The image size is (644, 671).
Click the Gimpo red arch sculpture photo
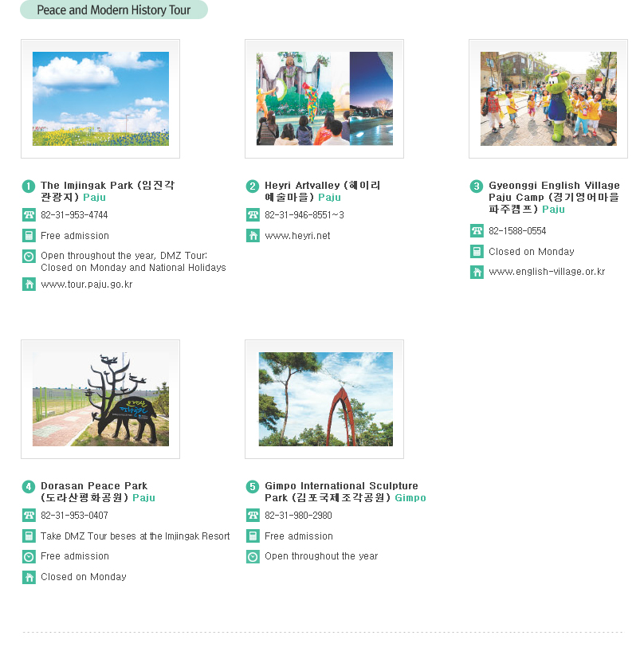coord(326,399)
